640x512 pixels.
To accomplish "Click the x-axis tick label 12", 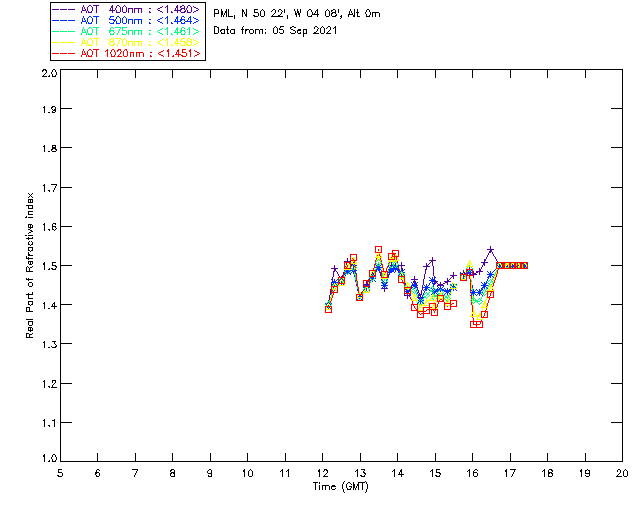I will (322, 473).
